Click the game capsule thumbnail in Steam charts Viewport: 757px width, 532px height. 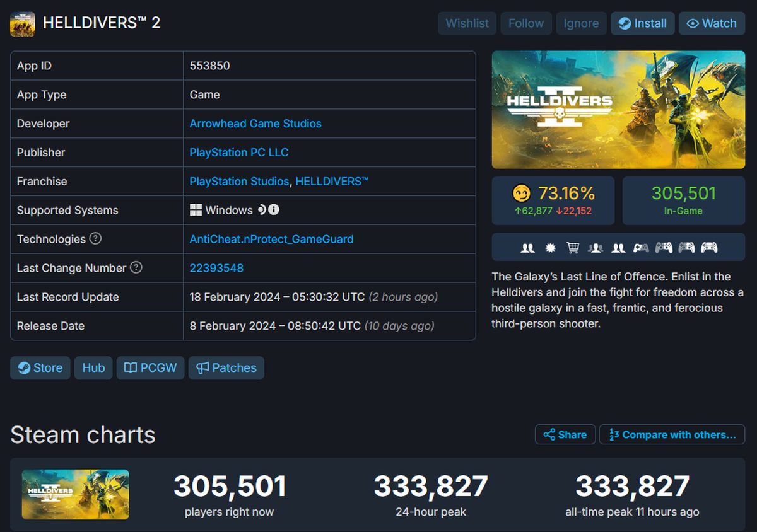pyautogui.click(x=74, y=495)
